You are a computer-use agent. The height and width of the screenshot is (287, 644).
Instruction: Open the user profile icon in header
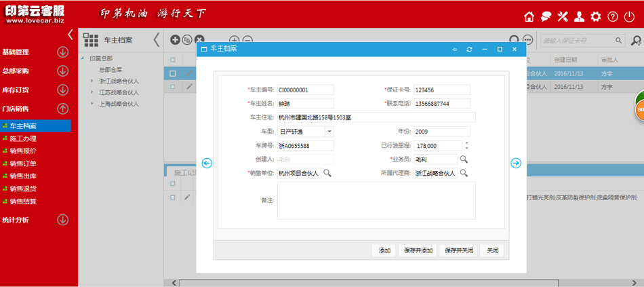tap(579, 17)
